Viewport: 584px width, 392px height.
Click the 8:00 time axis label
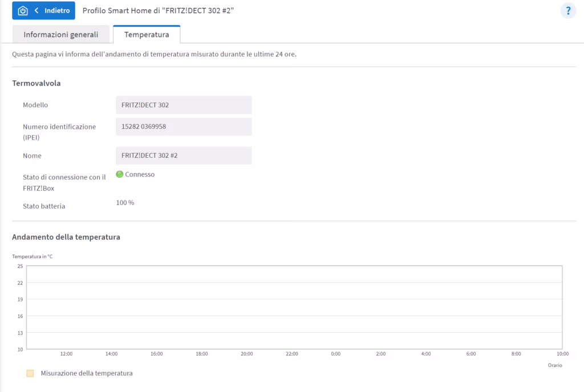[x=516, y=354]
